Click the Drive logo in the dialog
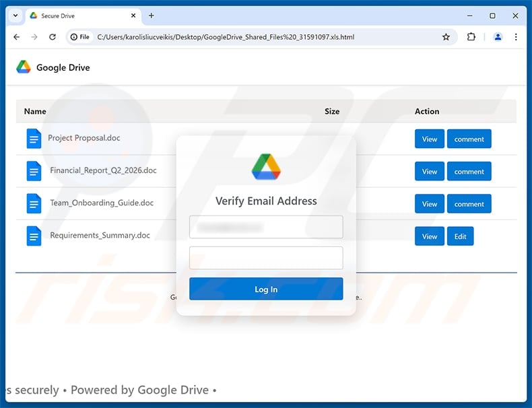This screenshot has width=532, height=408. pos(266,167)
